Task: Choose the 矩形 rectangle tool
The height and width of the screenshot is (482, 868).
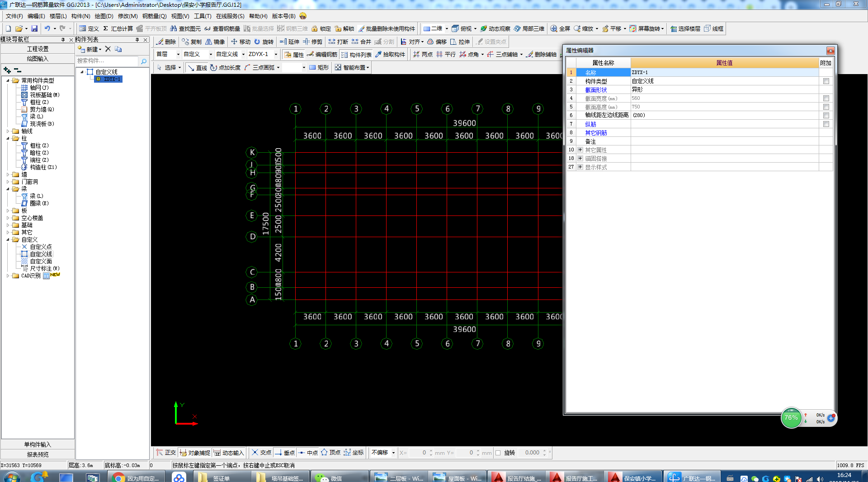Action: pos(319,68)
